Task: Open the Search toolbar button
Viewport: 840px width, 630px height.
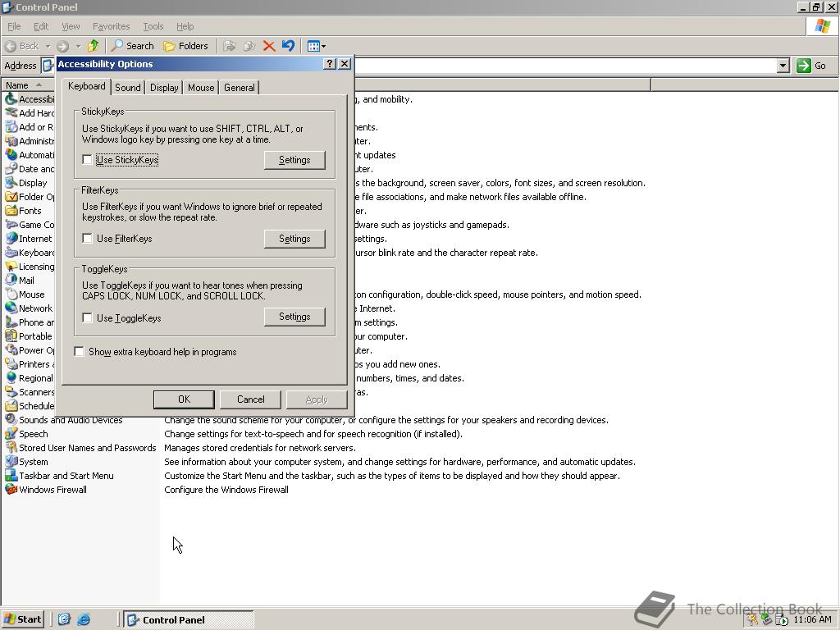Action: tap(133, 46)
